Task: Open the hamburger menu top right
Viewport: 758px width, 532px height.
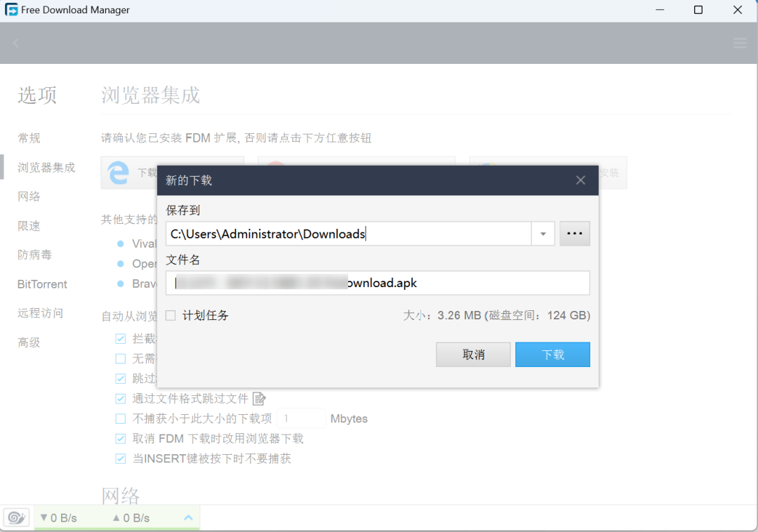Action: tap(740, 43)
